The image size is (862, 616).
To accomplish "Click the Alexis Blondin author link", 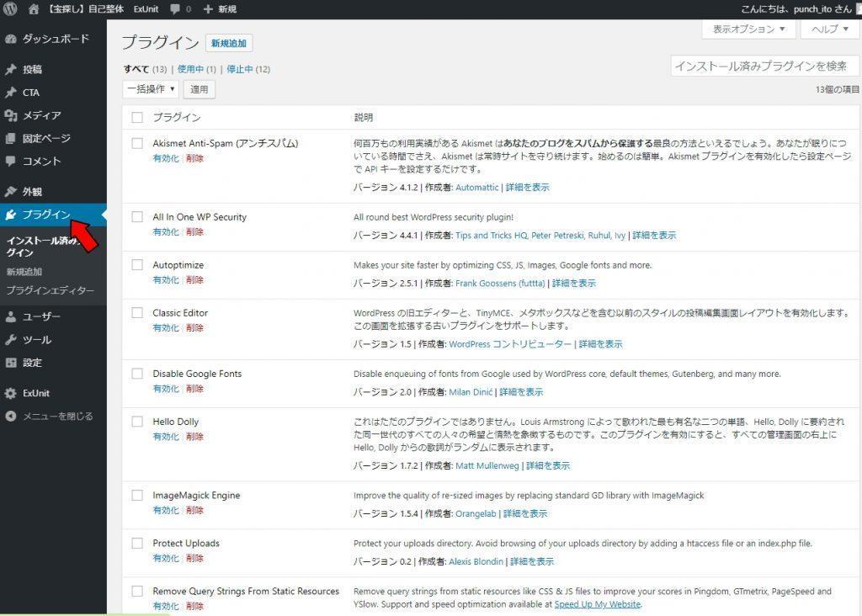I will tap(476, 561).
